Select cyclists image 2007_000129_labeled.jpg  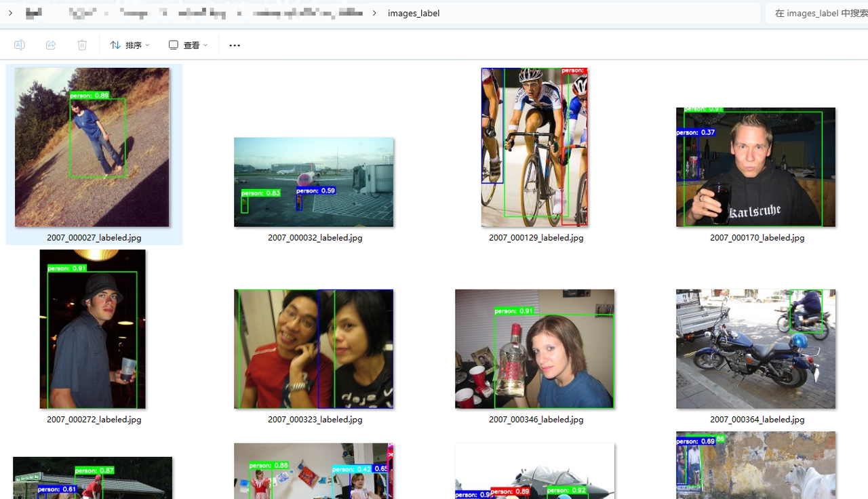(x=534, y=147)
